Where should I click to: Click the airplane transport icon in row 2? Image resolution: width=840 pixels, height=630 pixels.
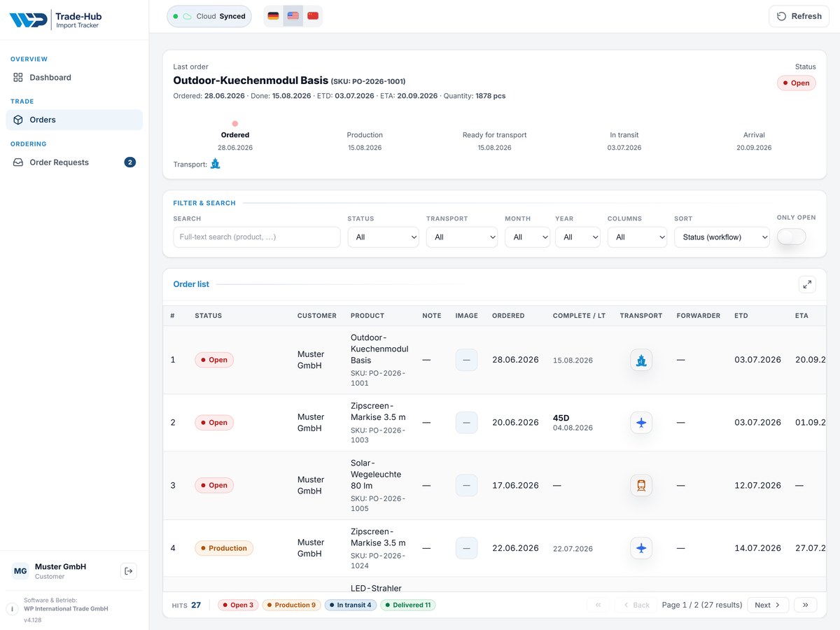(641, 423)
